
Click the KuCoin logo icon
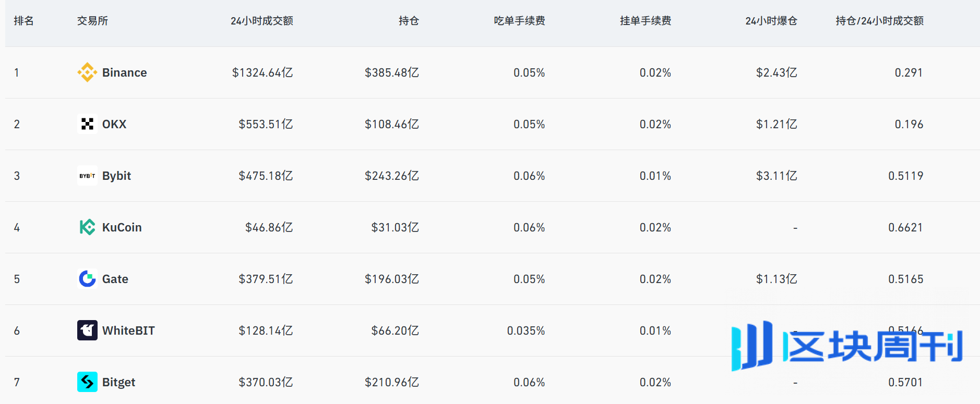87,227
